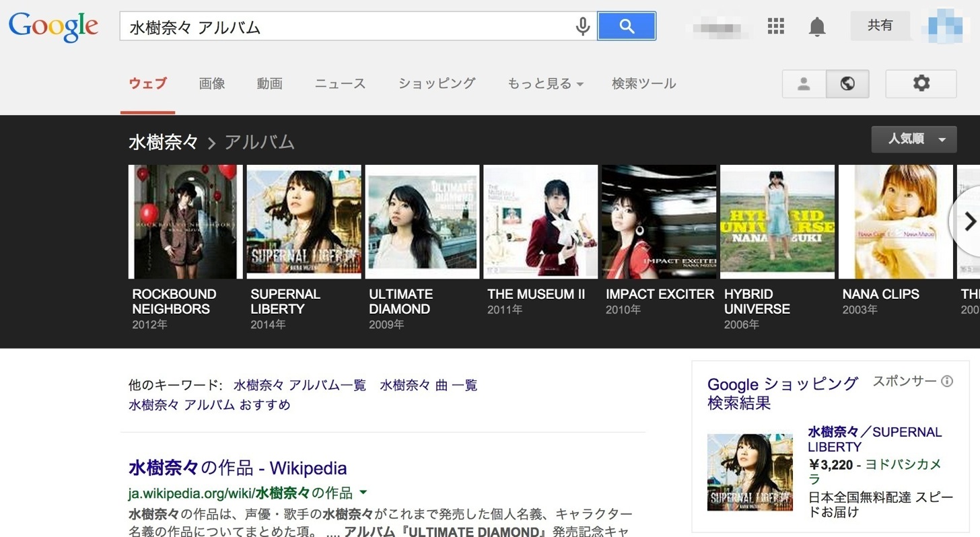
Task: Click the Google logo
Action: [53, 27]
